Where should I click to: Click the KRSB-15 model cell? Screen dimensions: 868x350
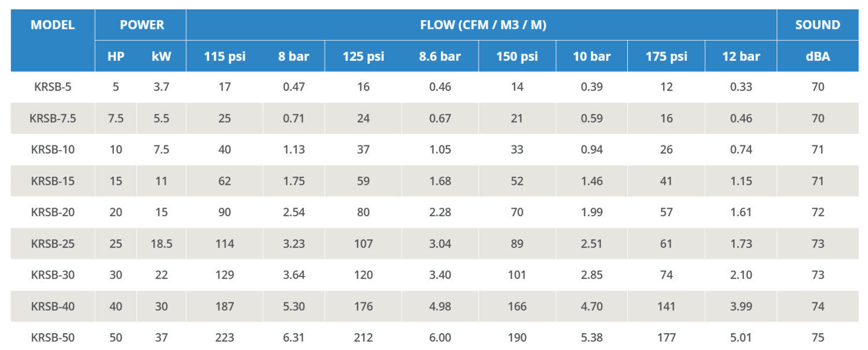click(53, 181)
